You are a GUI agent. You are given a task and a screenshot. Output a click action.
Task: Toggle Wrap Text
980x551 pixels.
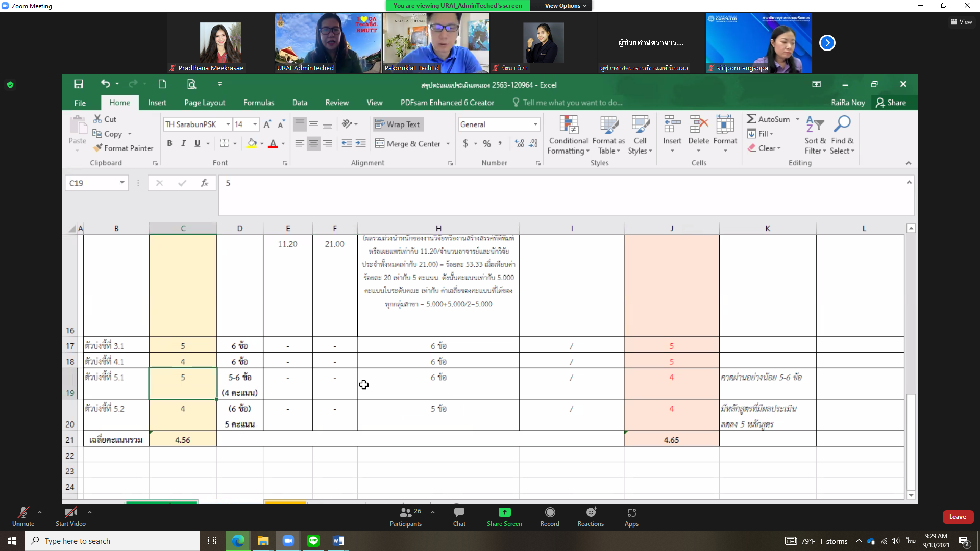(398, 124)
